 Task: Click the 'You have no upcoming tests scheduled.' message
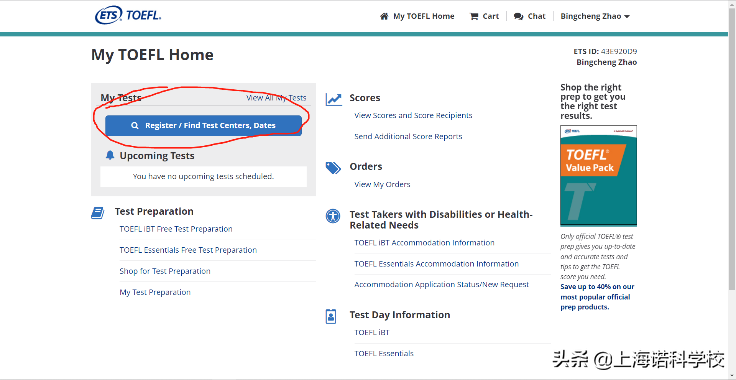pos(203,176)
